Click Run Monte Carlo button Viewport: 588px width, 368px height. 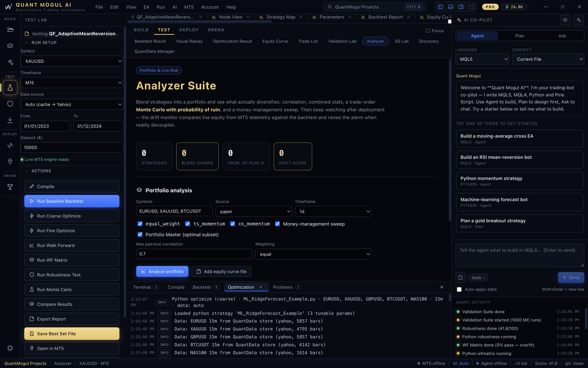(72, 289)
